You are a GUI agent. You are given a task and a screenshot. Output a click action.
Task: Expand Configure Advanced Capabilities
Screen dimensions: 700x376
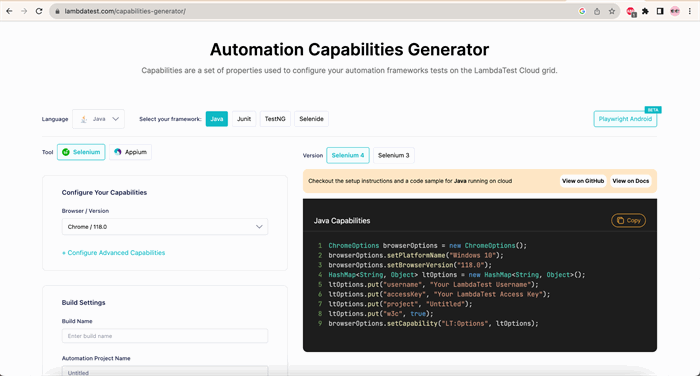pos(113,253)
